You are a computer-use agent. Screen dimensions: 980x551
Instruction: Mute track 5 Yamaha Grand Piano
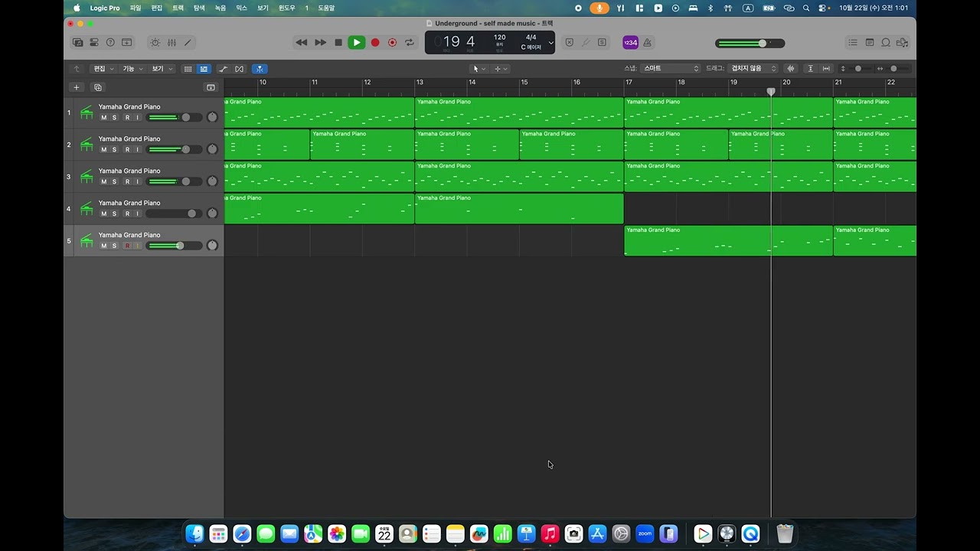[x=104, y=246]
